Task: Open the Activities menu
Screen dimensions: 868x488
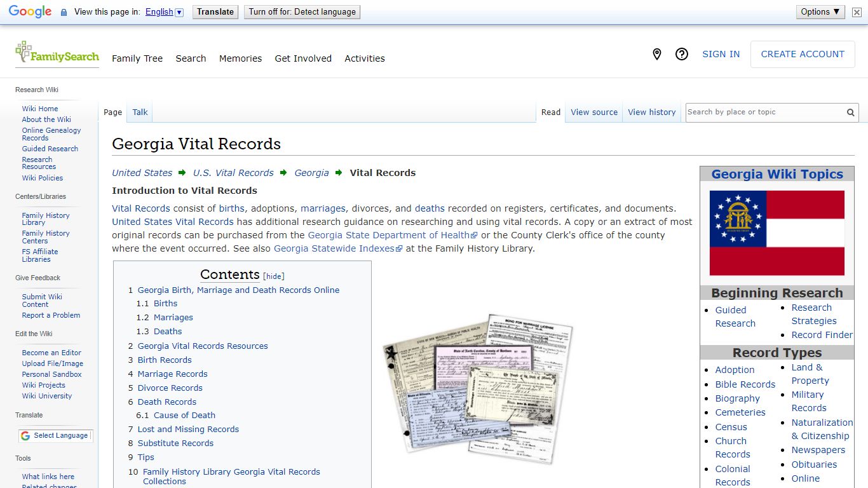Action: point(365,58)
